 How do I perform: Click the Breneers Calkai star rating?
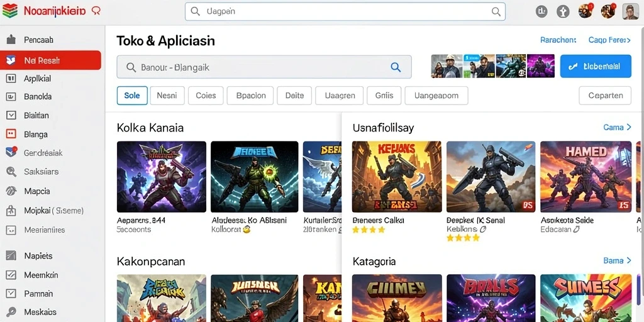[369, 230]
